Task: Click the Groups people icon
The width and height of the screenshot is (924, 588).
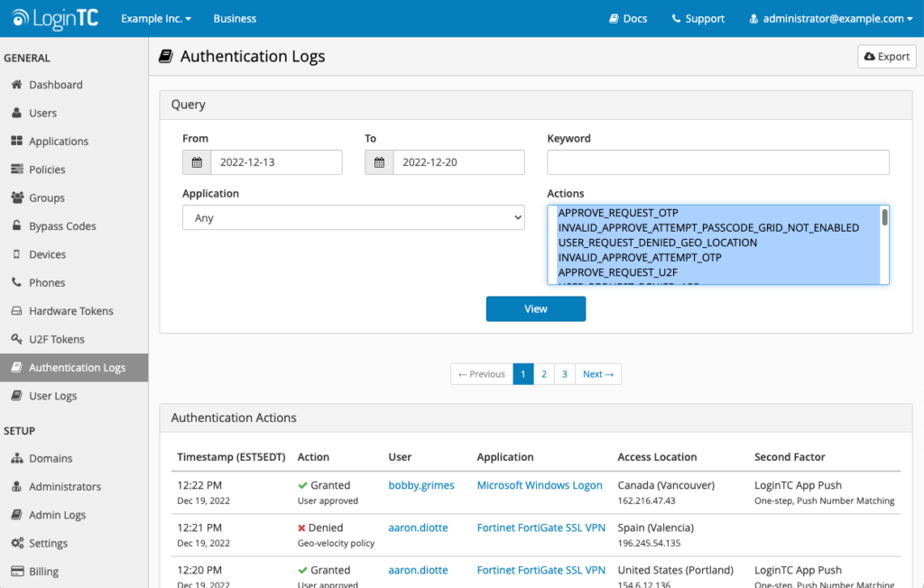Action: click(17, 198)
